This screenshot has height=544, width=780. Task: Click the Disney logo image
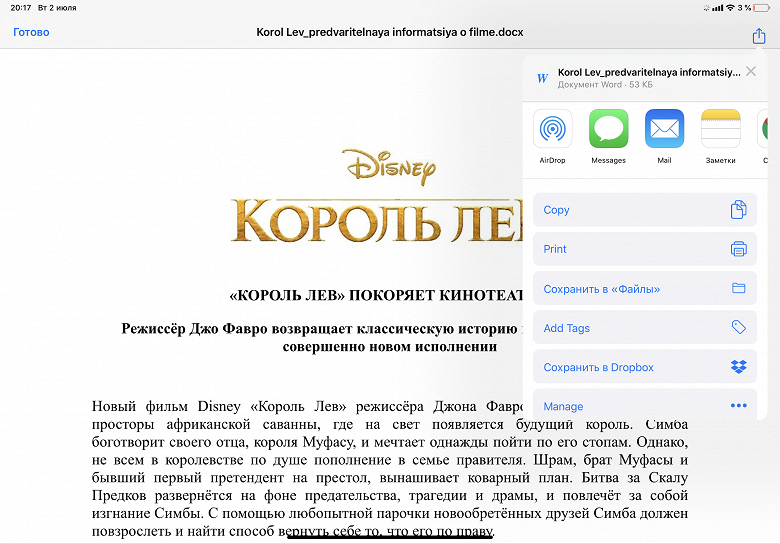[391, 167]
